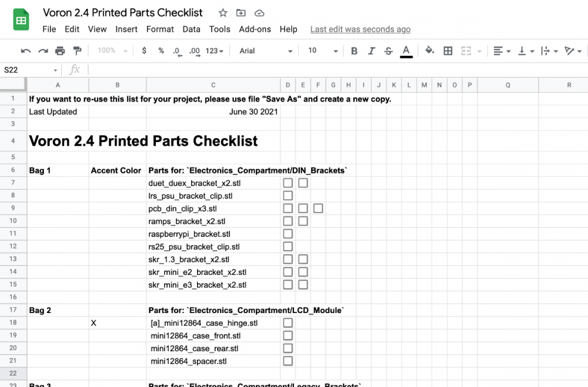The width and height of the screenshot is (588, 387).
Task: Expand merge cells type dropdown arrow
Action: (x=479, y=51)
